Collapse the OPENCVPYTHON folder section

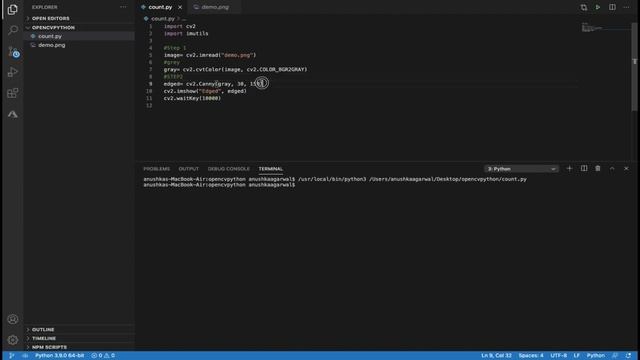click(53, 27)
